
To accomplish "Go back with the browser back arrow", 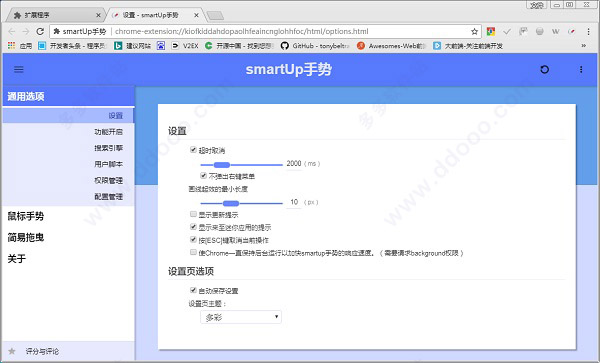I will coord(12,31).
